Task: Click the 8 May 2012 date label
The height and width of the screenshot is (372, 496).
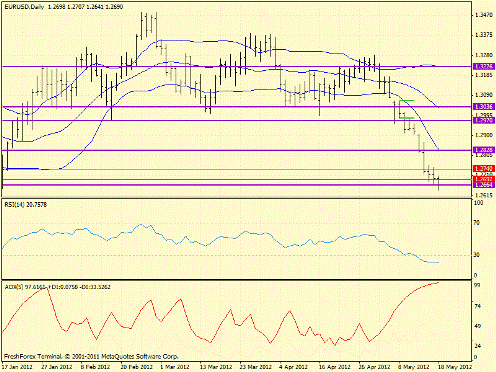Action: pos(413,367)
